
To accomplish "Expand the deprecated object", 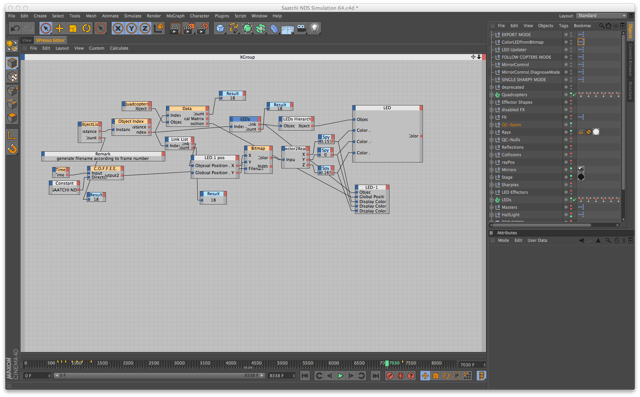I will 491,87.
